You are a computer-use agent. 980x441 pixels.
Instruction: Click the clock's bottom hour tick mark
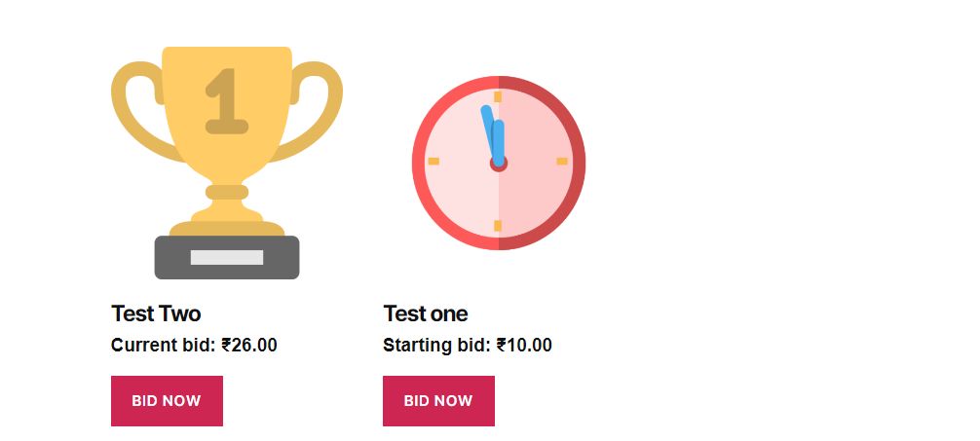(498, 226)
